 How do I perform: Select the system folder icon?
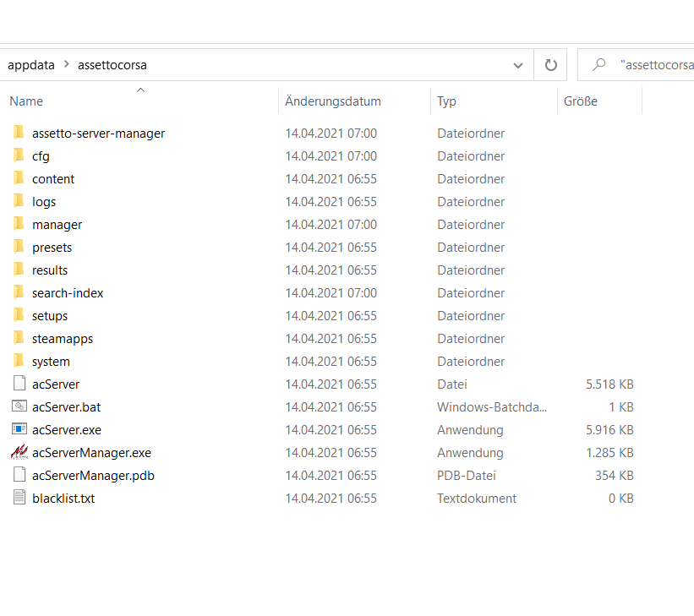19,361
